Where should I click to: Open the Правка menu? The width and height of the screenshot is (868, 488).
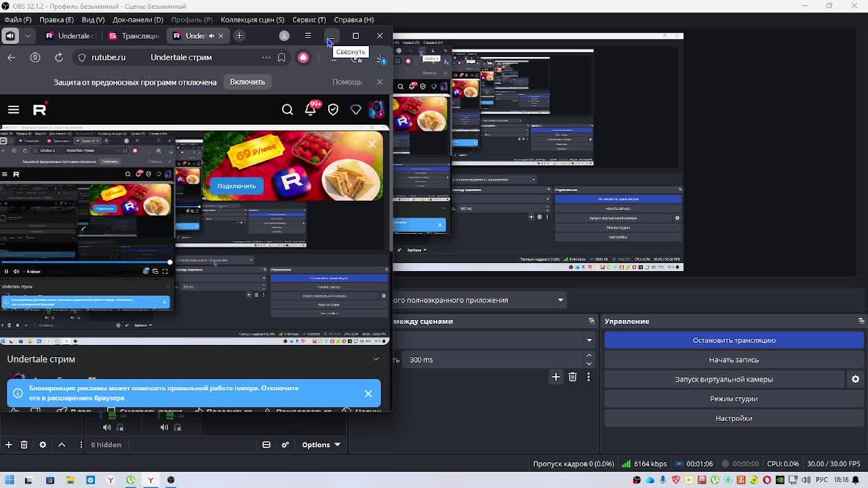point(56,20)
